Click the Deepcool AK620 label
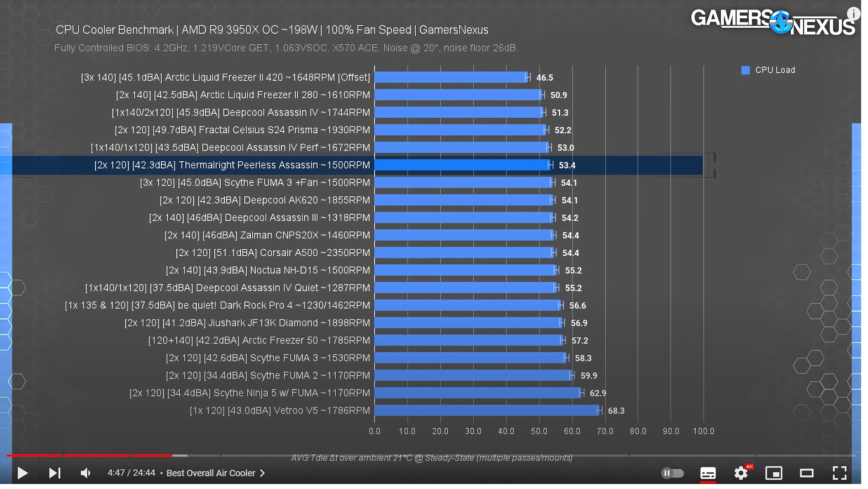 point(265,200)
